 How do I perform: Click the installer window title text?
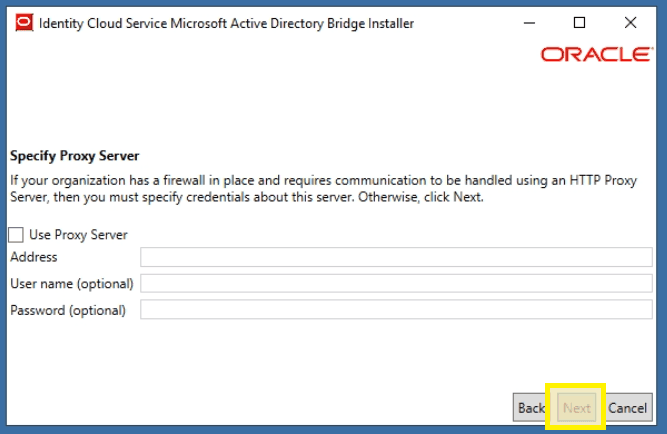(x=226, y=22)
